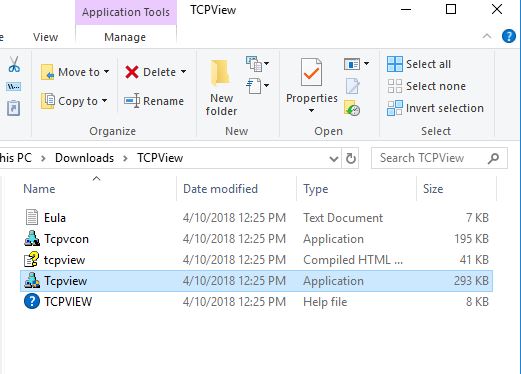Open the address bar history dropdown
The image size is (521, 374).
click(x=334, y=158)
